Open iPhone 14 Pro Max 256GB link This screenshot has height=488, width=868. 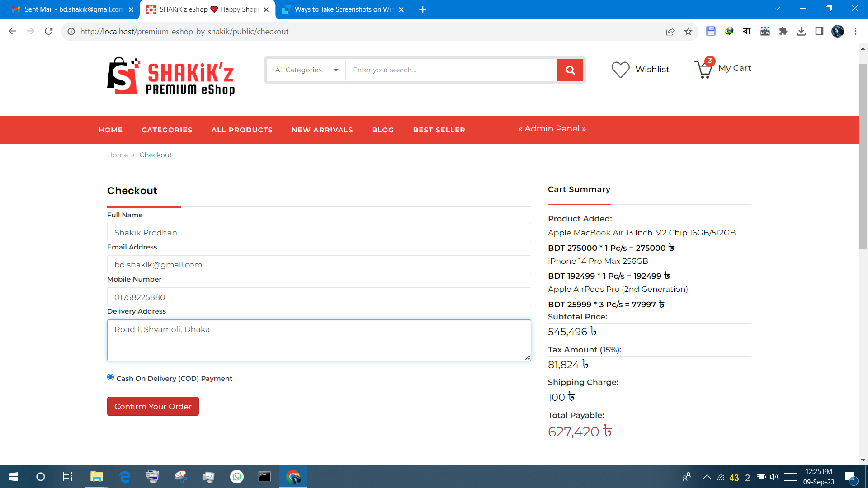click(598, 261)
